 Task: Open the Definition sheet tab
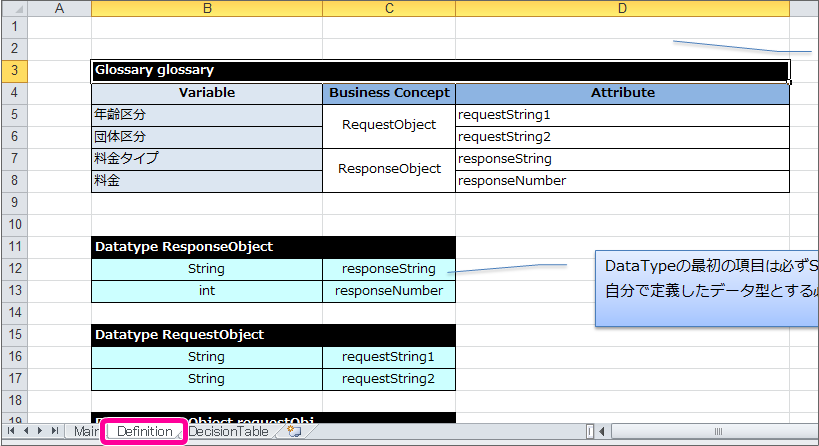pyautogui.click(x=145, y=431)
